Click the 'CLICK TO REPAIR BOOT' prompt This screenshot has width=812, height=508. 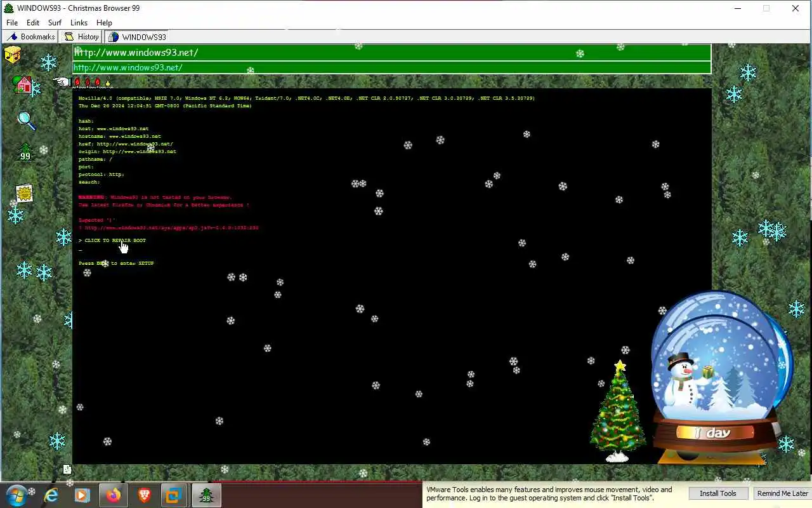coord(112,241)
